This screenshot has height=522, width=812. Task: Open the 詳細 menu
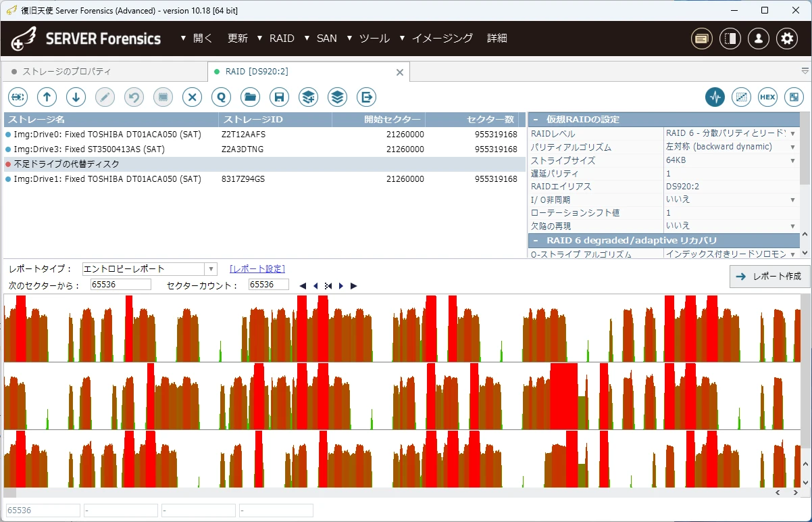[497, 39]
